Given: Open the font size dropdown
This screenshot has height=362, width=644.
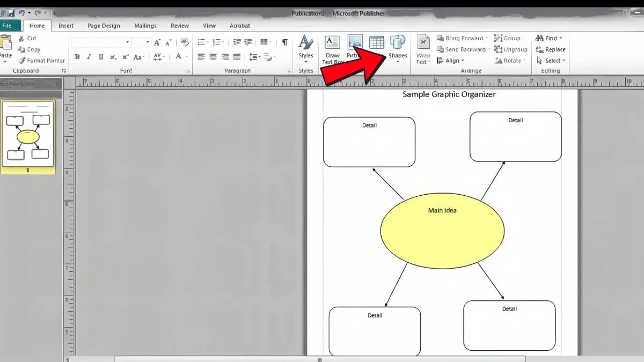Looking at the screenshot, I should click(x=148, y=41).
